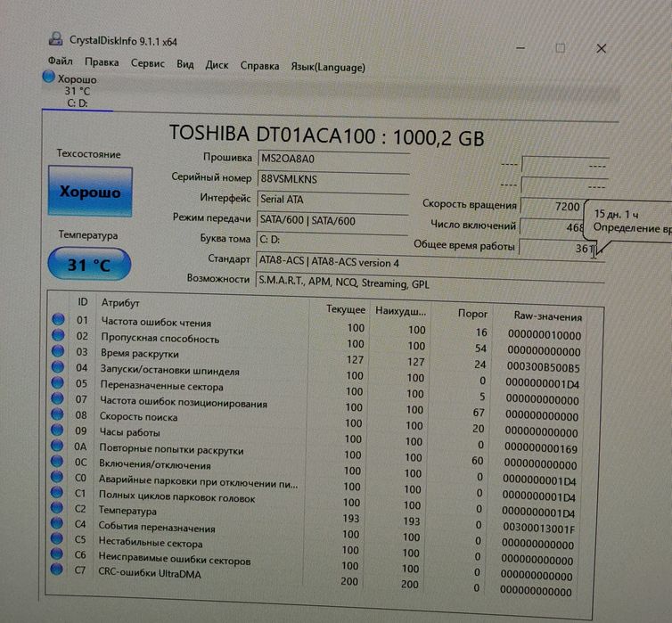This screenshot has height=623, width=672.
Task: Select the Включения/отключения row
Action: coord(315,468)
